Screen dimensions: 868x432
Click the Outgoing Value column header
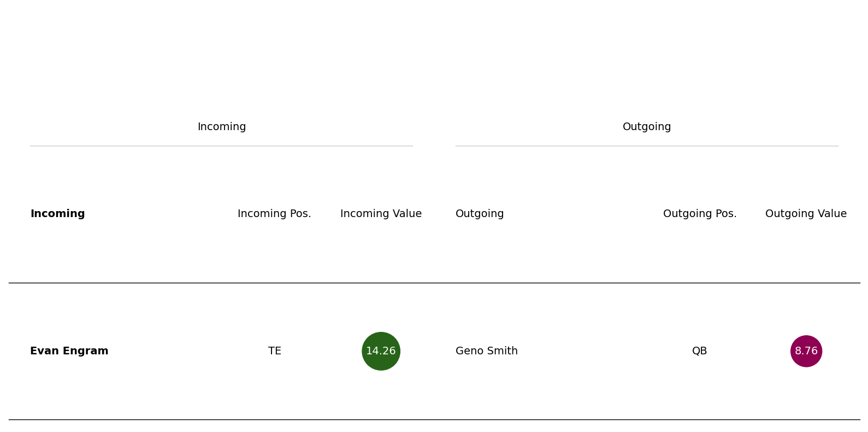(x=806, y=214)
